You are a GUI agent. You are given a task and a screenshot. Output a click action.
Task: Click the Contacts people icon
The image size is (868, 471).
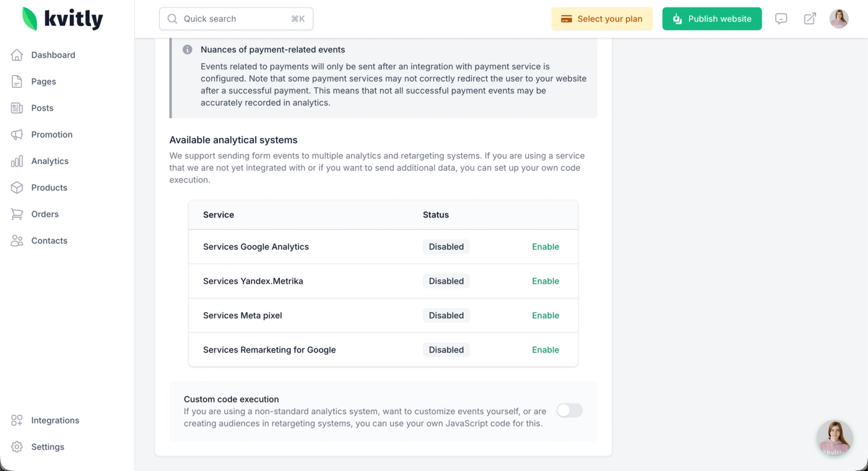[17, 241]
